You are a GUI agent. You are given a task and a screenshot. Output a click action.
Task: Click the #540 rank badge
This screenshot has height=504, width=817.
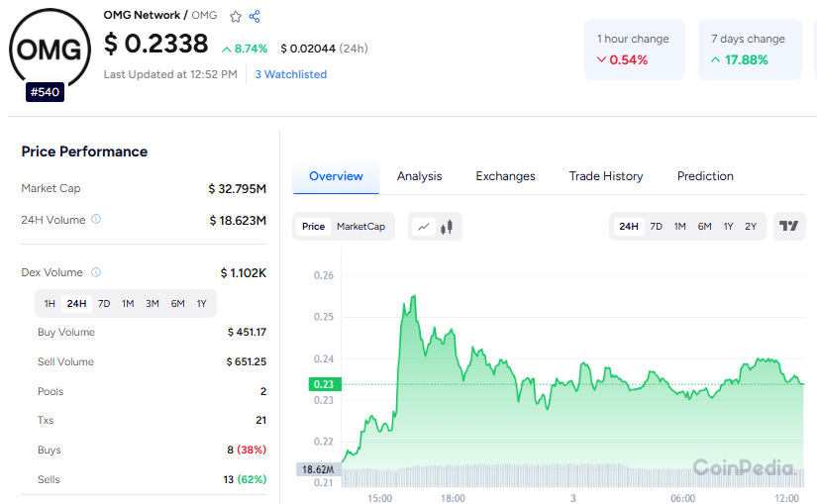pyautogui.click(x=45, y=92)
